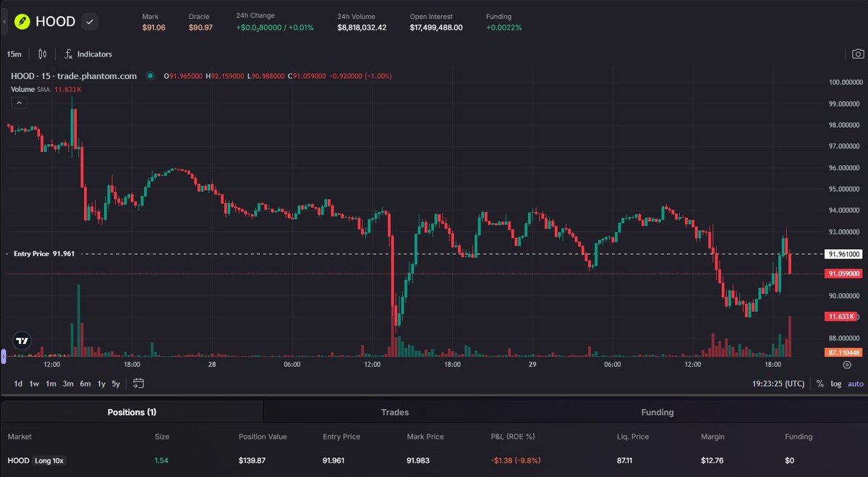Click the Open Interest $17,499,488.00 value
The height and width of the screenshot is (477, 868).
436,28
